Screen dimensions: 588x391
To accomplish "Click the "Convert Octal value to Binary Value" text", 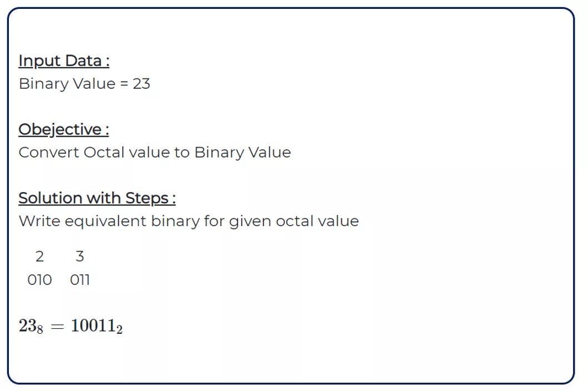I will (x=155, y=152).
